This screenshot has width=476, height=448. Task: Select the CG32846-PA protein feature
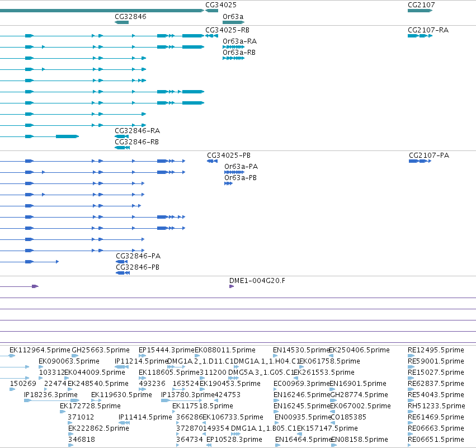coord(122,262)
